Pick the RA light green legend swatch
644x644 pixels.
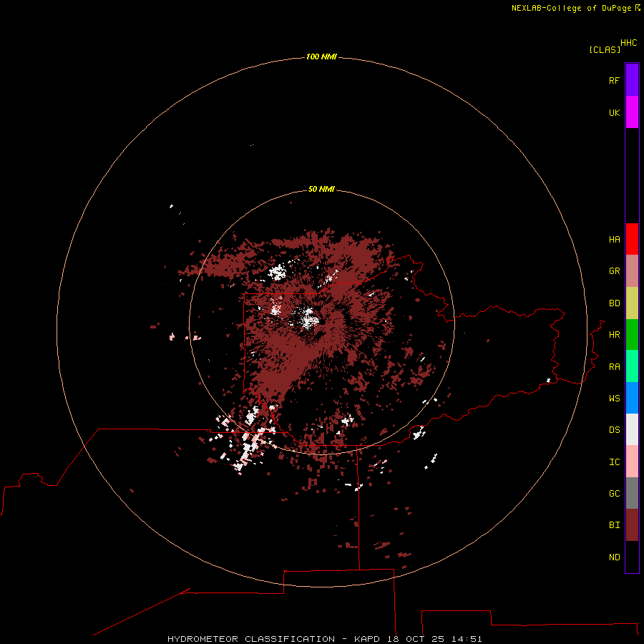[x=632, y=366]
